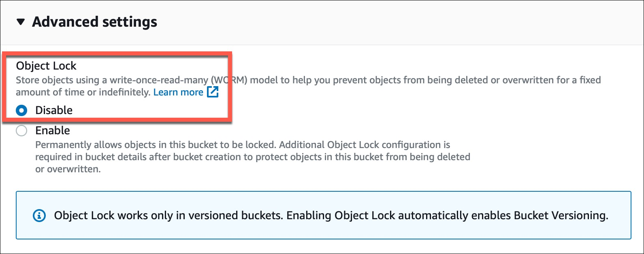Viewport: 644px width, 254px height.
Task: Open the Learn more link
Action: 178,92
